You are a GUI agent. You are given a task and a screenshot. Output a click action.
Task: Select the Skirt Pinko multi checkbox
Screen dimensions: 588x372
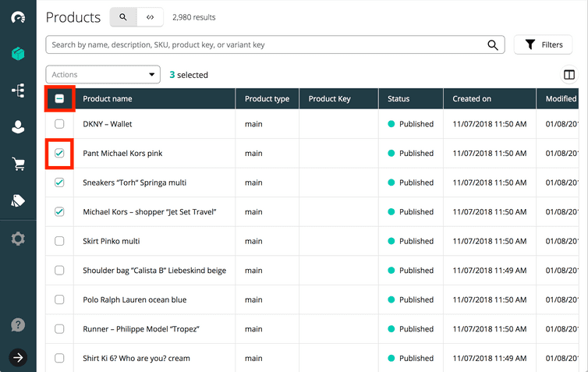[59, 241]
